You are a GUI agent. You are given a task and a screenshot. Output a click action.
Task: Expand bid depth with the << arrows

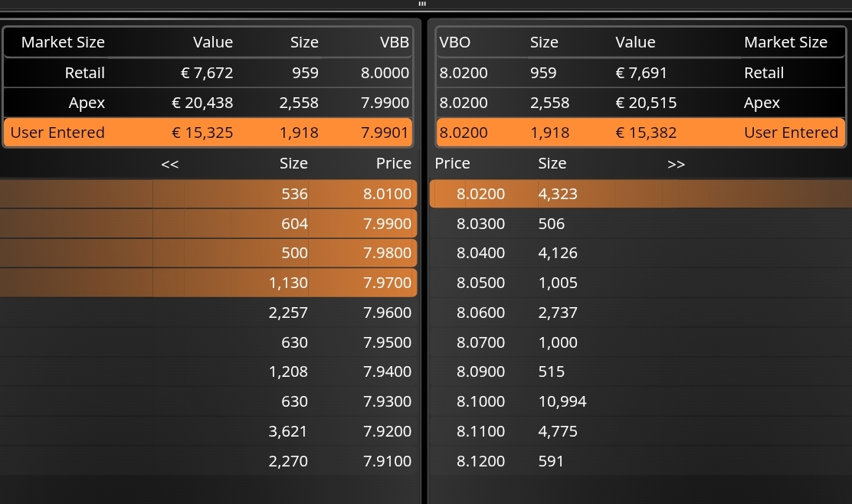tap(170, 164)
